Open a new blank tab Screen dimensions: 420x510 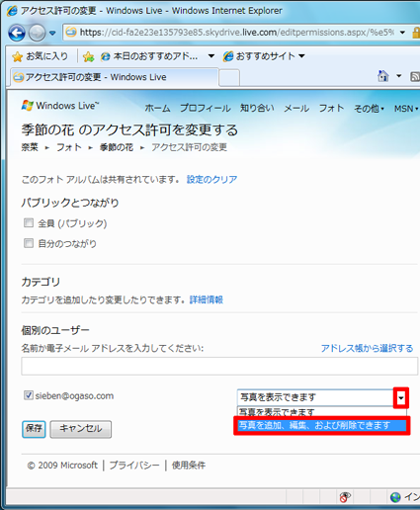(x=229, y=78)
